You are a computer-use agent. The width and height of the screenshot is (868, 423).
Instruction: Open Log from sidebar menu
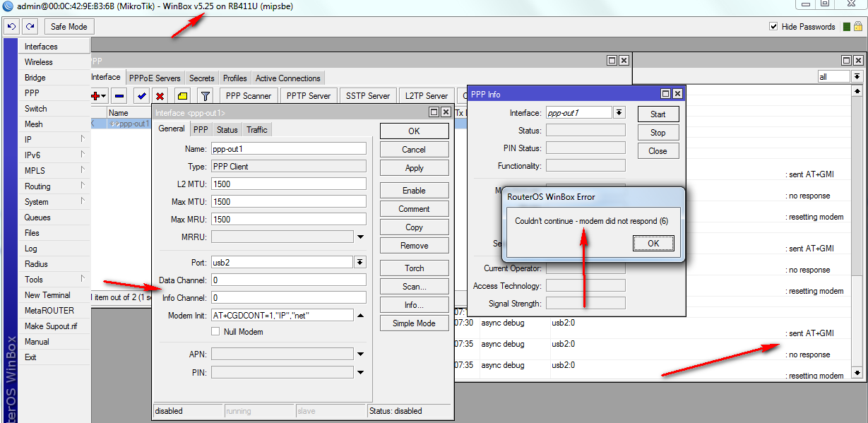click(x=54, y=249)
